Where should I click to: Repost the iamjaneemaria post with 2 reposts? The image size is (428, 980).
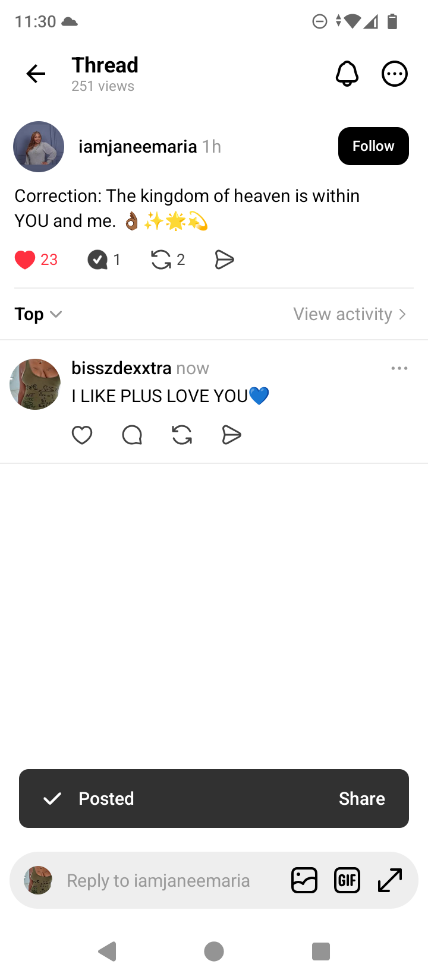pyautogui.click(x=160, y=260)
